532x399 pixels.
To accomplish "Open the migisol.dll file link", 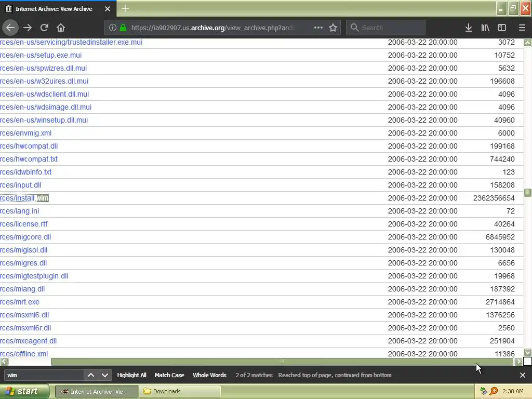I will (x=24, y=250).
